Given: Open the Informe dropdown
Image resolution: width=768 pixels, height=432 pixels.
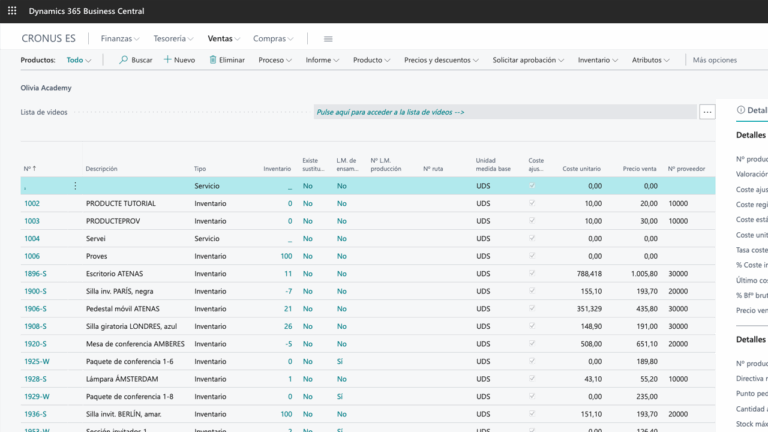Looking at the screenshot, I should pos(322,60).
